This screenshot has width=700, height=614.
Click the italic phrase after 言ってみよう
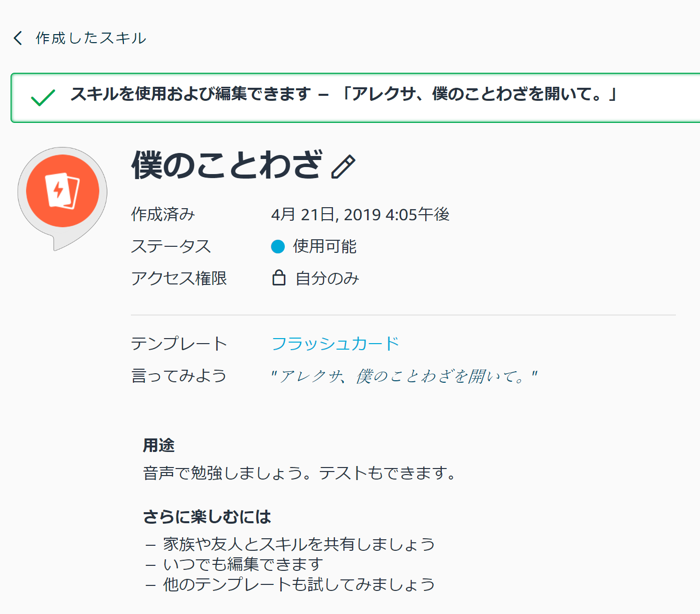404,376
